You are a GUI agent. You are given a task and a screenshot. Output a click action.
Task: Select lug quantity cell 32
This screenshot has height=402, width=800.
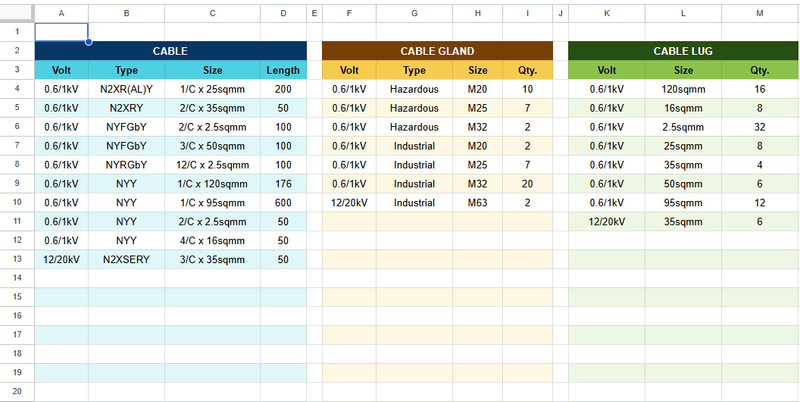pos(760,127)
